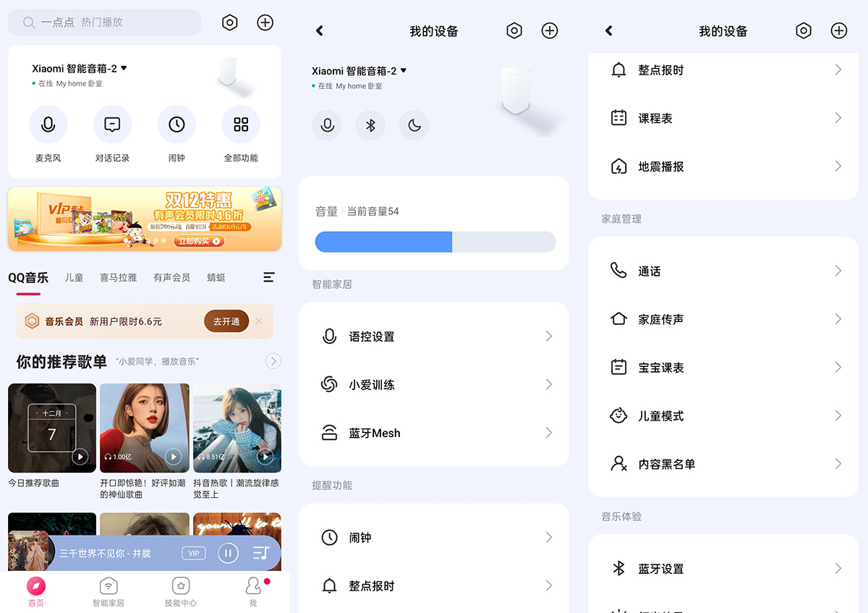Image resolution: width=868 pixels, height=613 pixels.
Task: Tap the plus icon beside the search bar
Action: pos(265,22)
